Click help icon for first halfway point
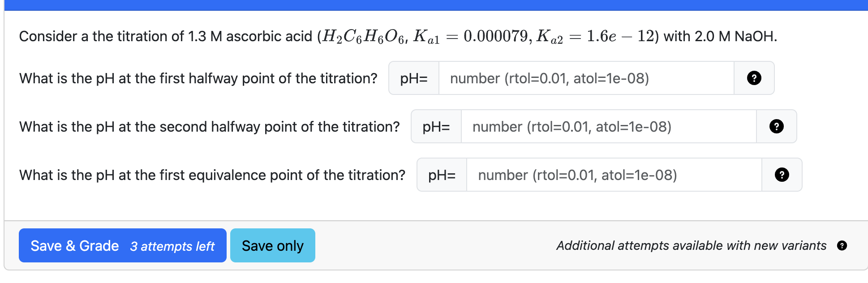Screen dimensions: 868x283 tap(754, 78)
